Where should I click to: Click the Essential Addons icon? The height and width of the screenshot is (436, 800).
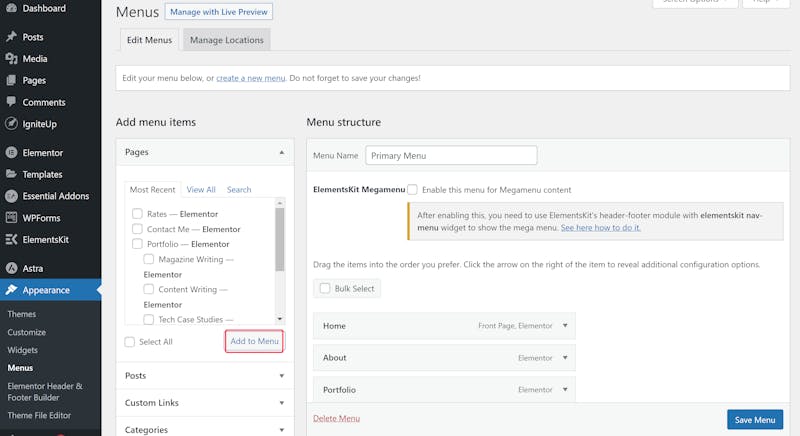(x=11, y=196)
